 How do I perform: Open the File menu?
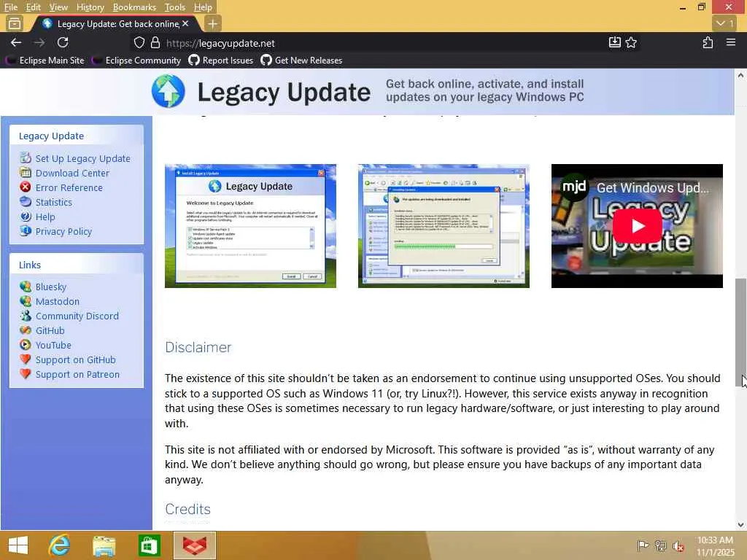pos(10,7)
